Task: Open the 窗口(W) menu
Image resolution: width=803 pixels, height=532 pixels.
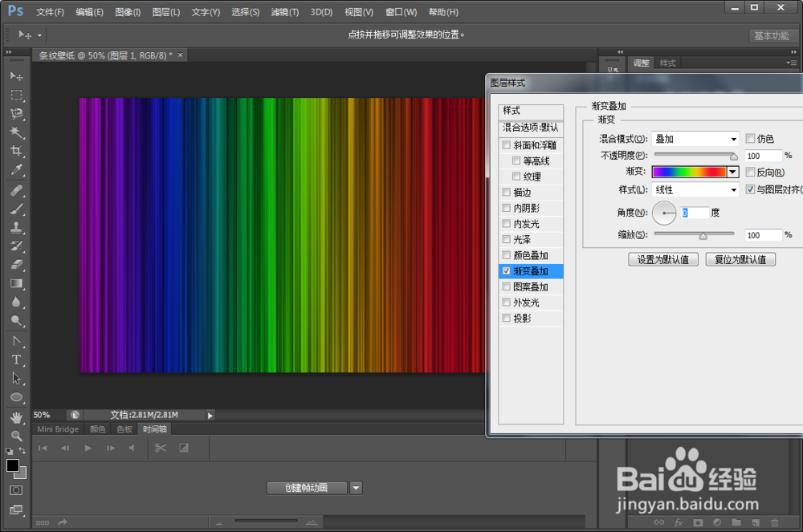Action: (x=401, y=12)
